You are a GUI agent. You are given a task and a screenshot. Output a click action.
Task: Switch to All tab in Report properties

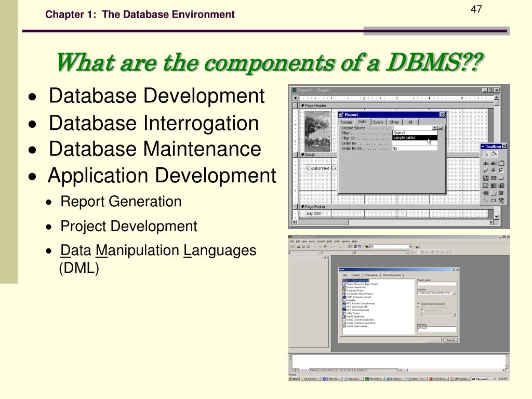click(410, 122)
